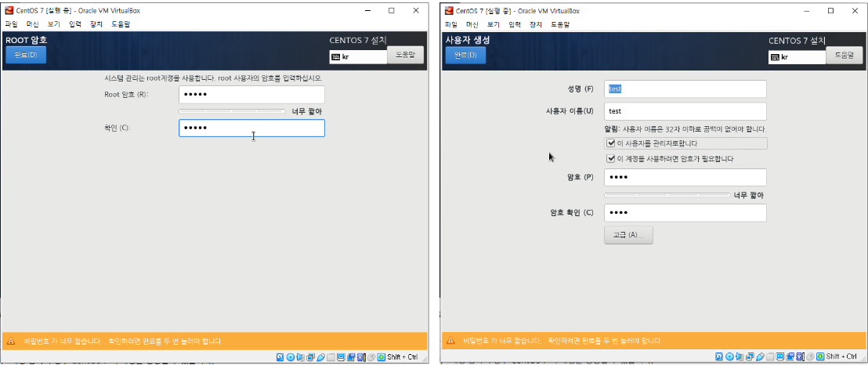Click orange password warning message in 사용자 생성 window

point(562,340)
